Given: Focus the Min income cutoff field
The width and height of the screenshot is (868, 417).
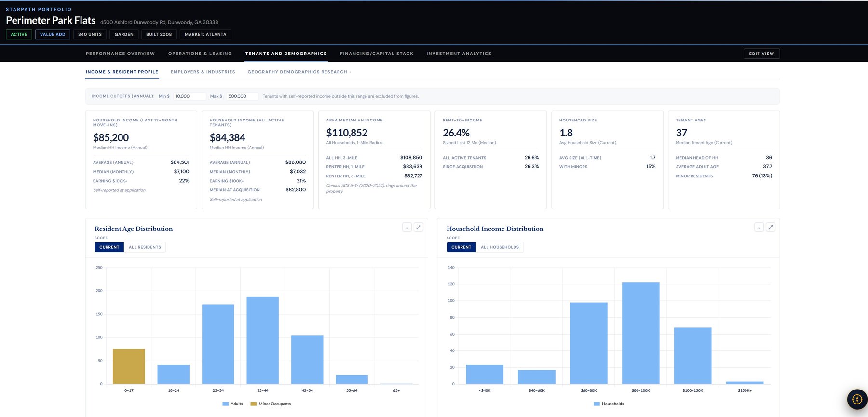Looking at the screenshot, I should [x=190, y=96].
